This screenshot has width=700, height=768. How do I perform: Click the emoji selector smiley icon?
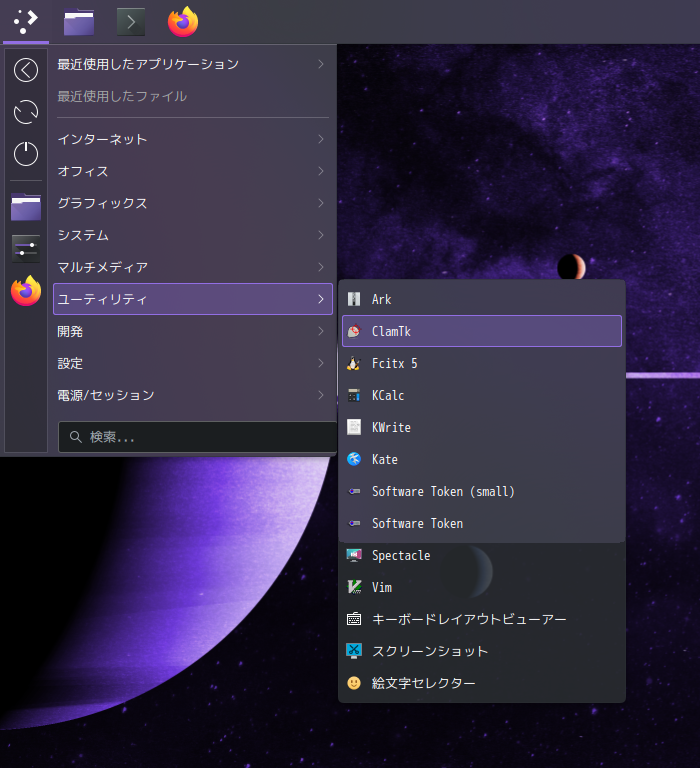pos(354,683)
